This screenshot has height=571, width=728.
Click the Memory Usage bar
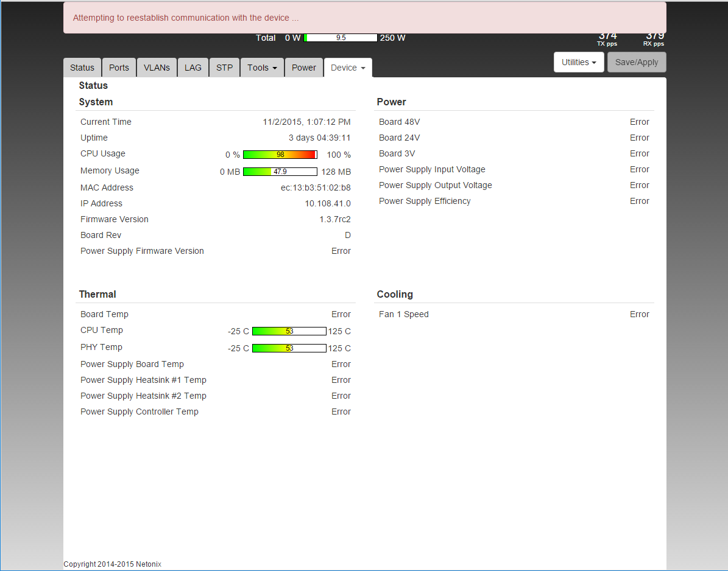tap(280, 172)
